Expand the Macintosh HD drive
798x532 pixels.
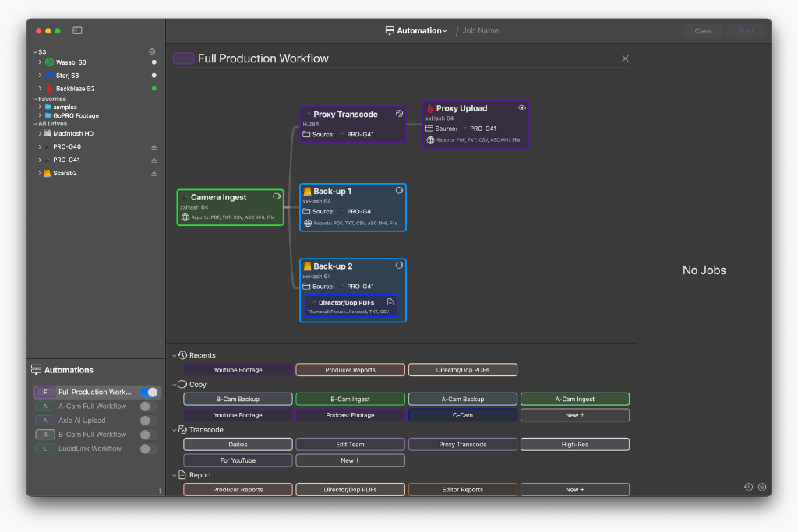click(x=41, y=133)
